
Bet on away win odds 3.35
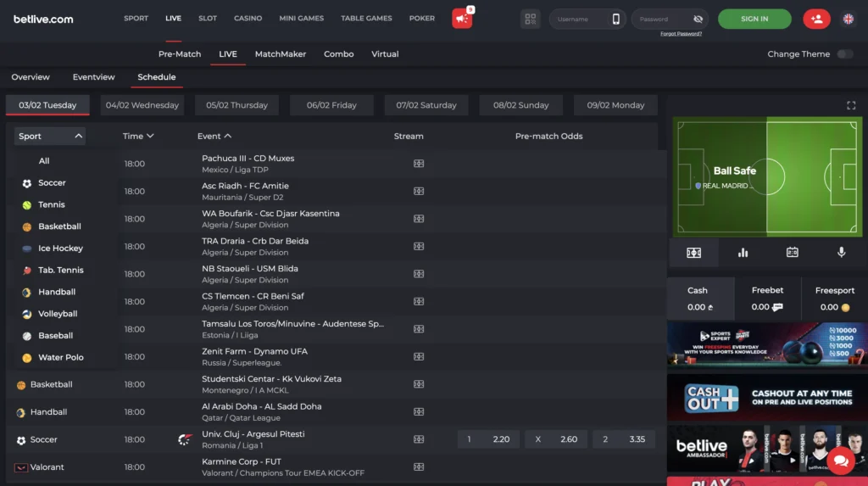pyautogui.click(x=623, y=439)
